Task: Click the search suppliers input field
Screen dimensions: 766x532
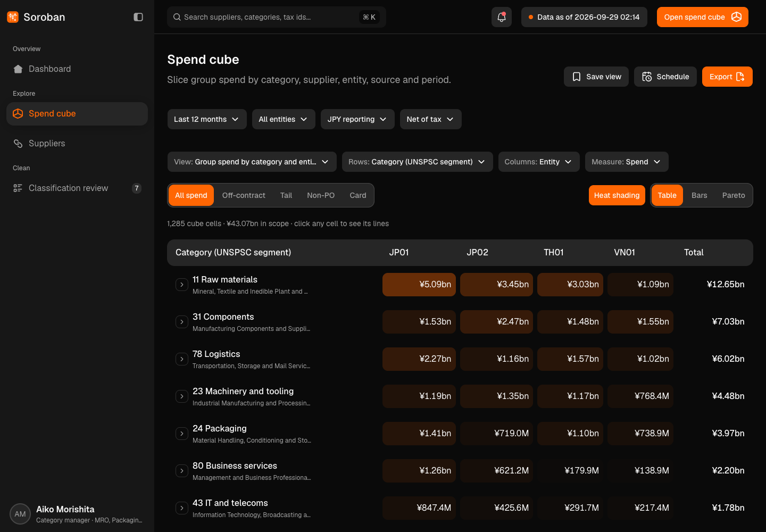Action: click(277, 17)
